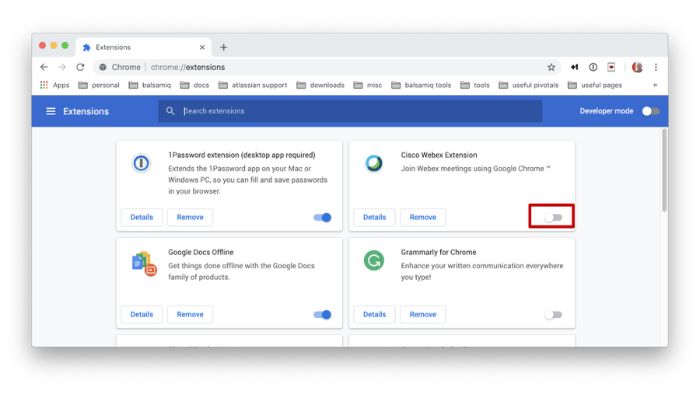Click the search magnifier icon
Viewport: 700px width, 400px height.
pyautogui.click(x=170, y=111)
